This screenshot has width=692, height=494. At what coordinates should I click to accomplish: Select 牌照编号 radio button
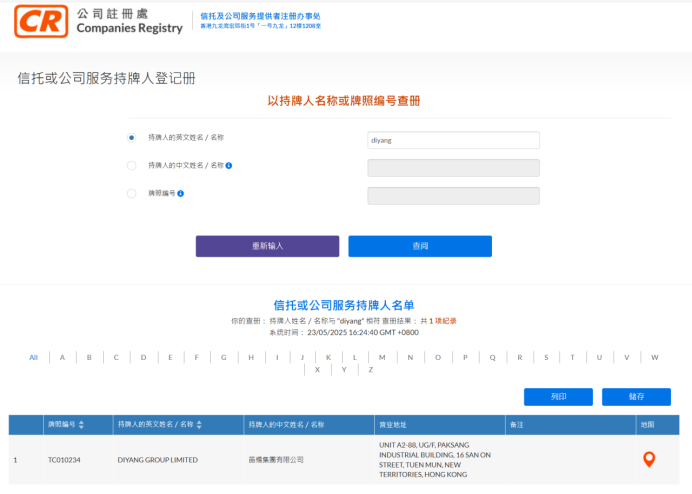[131, 193]
